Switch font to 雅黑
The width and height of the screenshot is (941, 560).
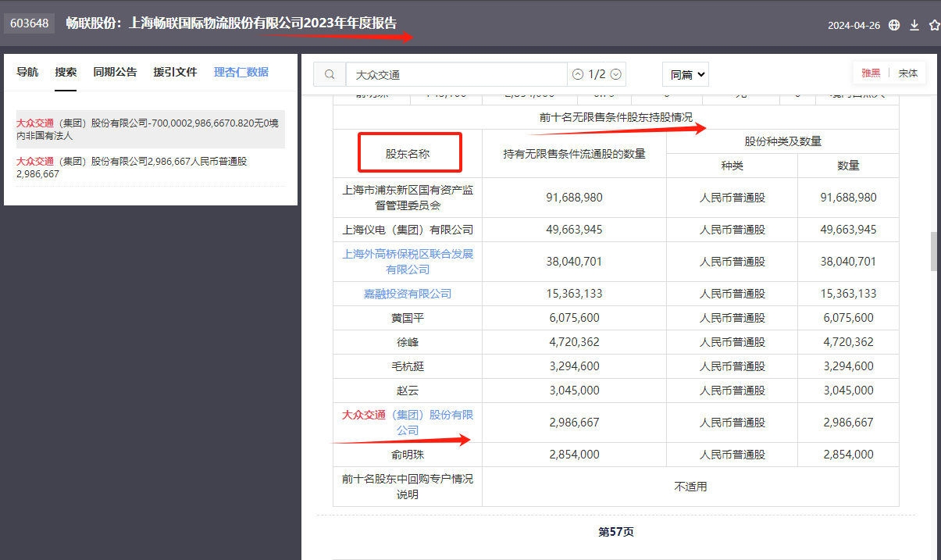(871, 73)
